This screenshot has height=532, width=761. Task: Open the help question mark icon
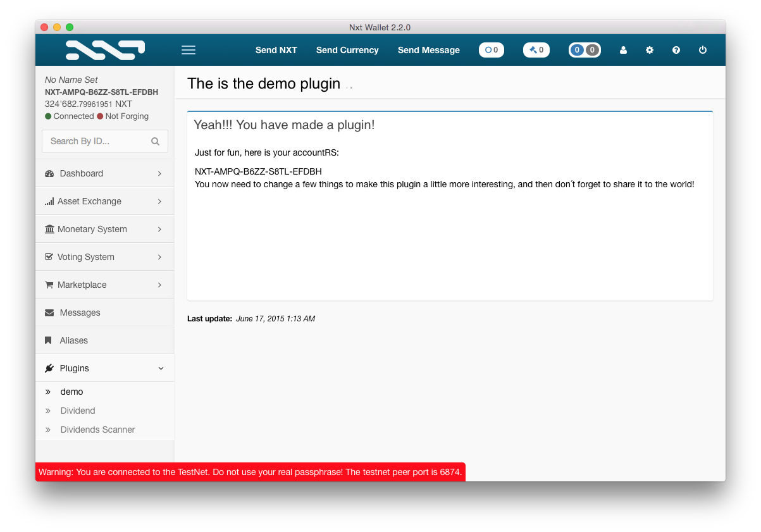(676, 50)
